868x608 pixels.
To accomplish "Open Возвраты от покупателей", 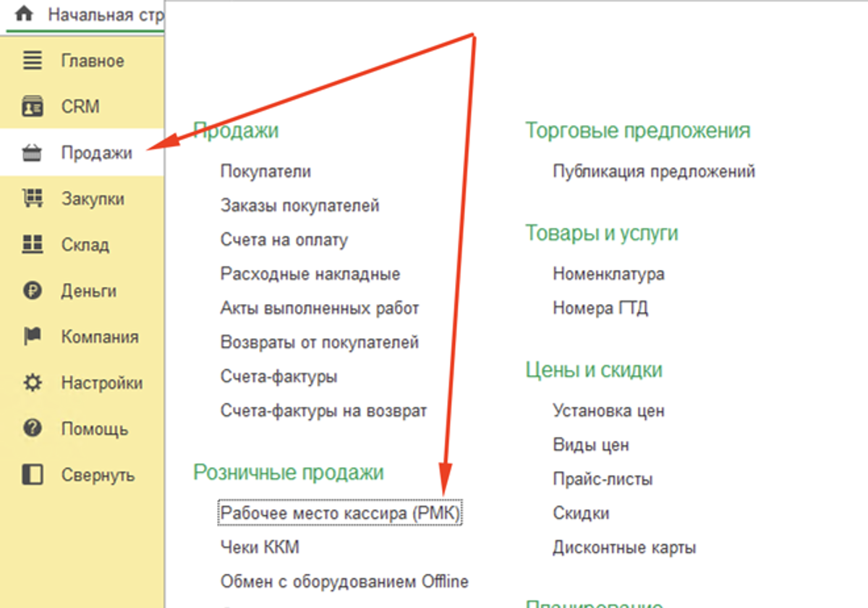I will coord(320,342).
